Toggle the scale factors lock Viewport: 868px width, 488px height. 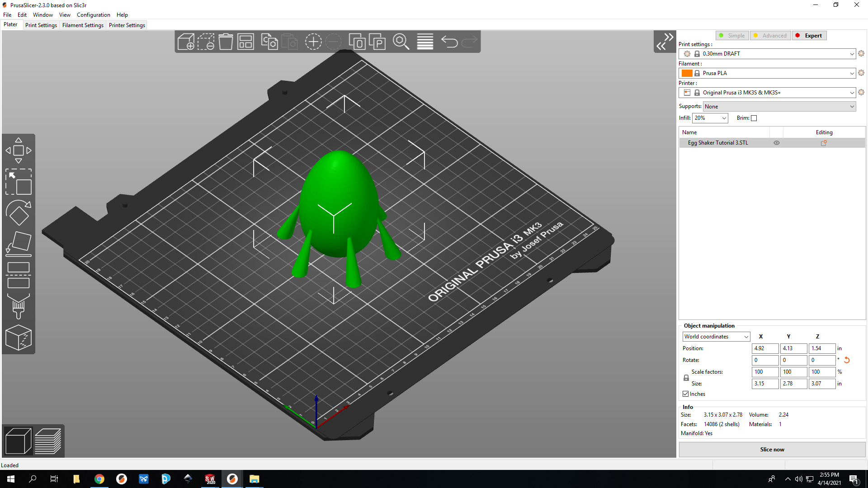686,378
